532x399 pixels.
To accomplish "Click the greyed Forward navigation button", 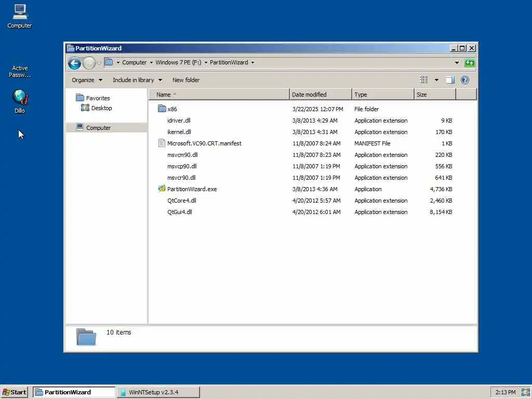I will 89,63.
